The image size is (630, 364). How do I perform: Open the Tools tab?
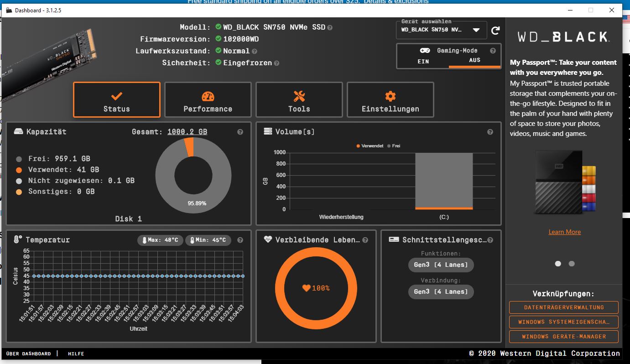click(x=299, y=100)
